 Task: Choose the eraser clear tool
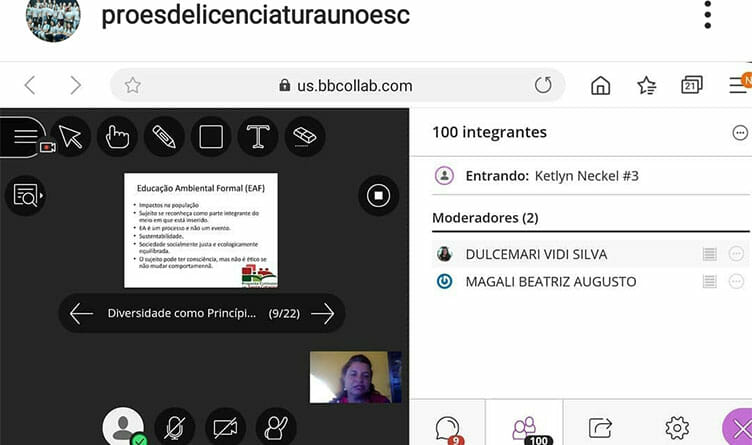point(305,137)
